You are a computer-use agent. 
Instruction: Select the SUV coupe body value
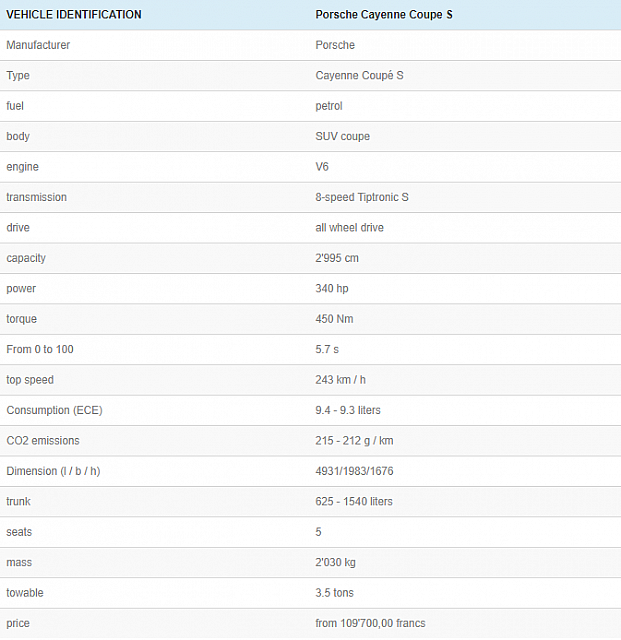pyautogui.click(x=343, y=136)
